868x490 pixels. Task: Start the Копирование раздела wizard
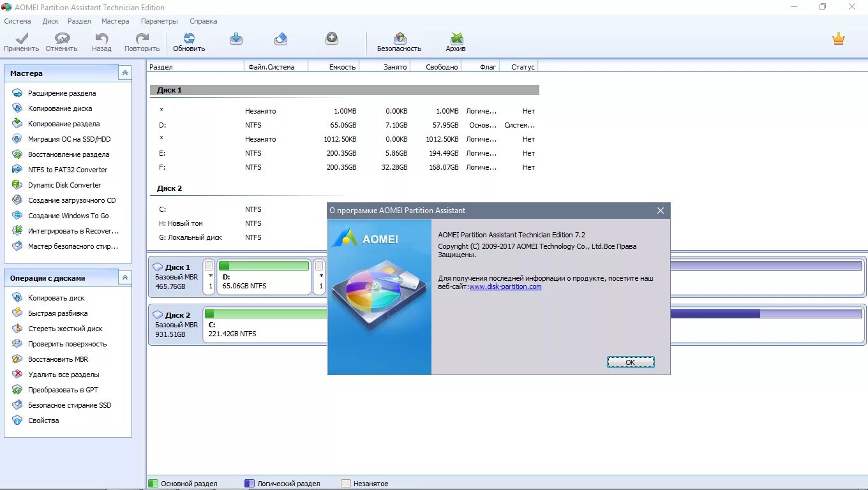(64, 124)
